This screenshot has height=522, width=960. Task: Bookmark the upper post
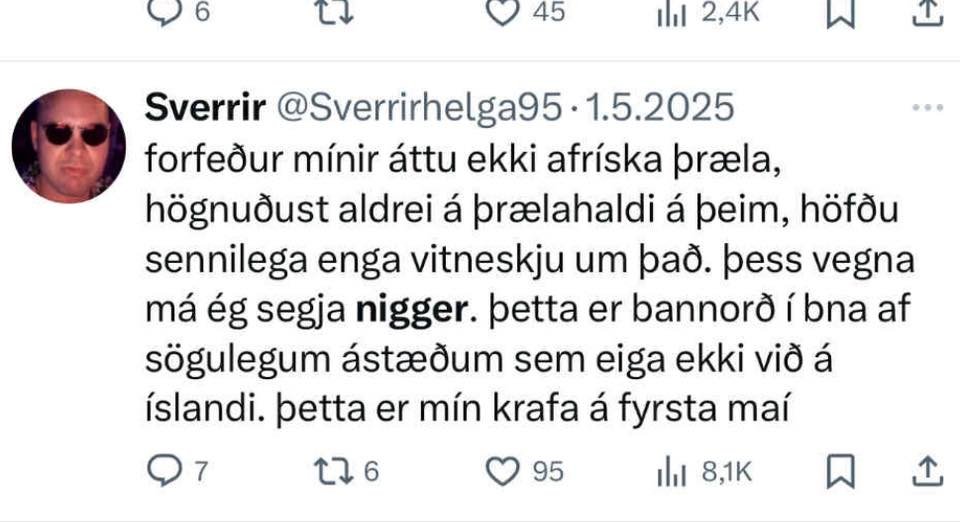[840, 12]
